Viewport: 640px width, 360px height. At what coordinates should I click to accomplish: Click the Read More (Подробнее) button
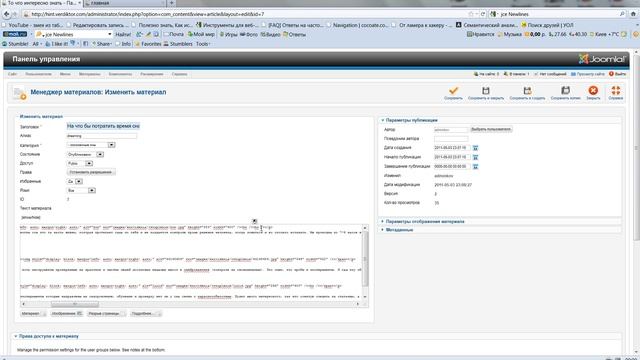click(x=146, y=313)
